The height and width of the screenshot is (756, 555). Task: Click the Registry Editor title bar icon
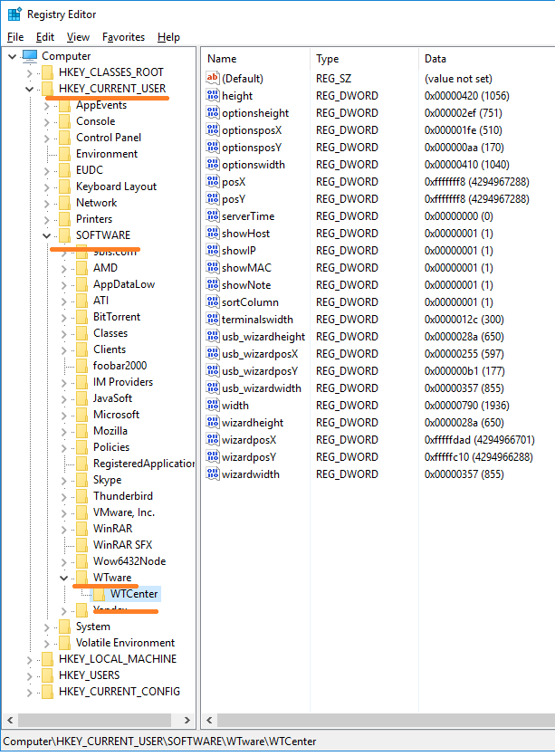point(14,14)
